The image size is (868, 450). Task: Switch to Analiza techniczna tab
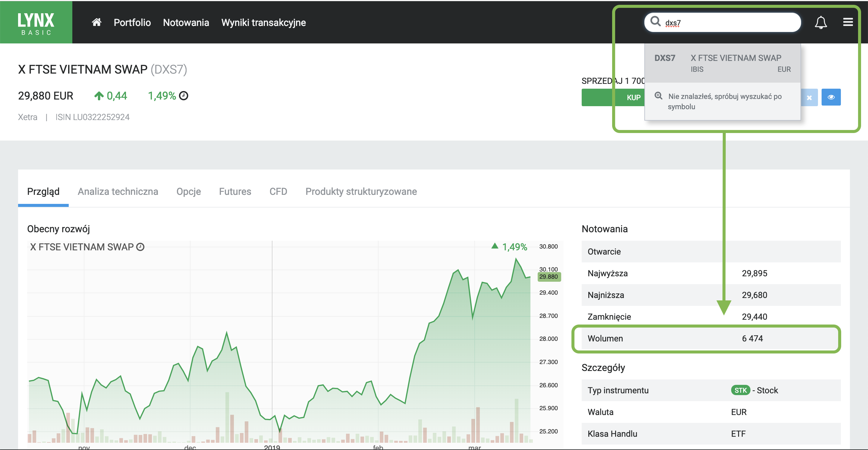click(118, 192)
